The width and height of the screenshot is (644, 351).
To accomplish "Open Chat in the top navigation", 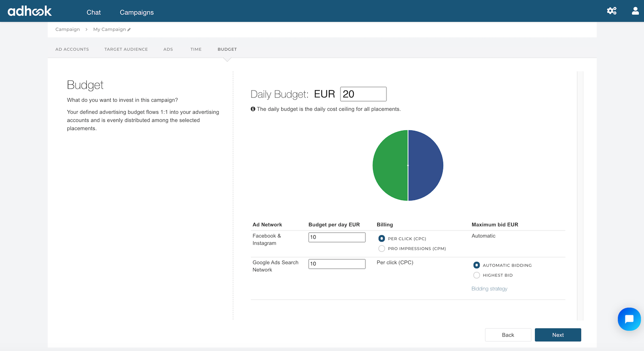I will point(94,12).
